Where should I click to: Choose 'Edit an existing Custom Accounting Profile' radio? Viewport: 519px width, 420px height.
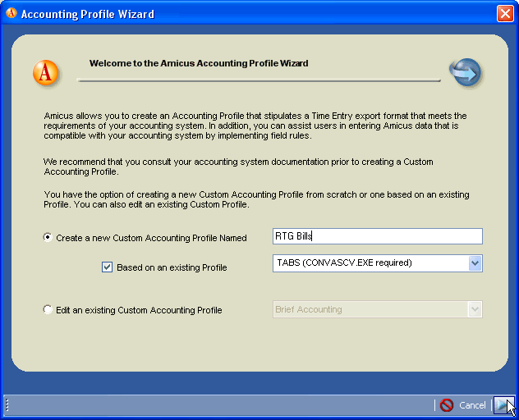[48, 310]
